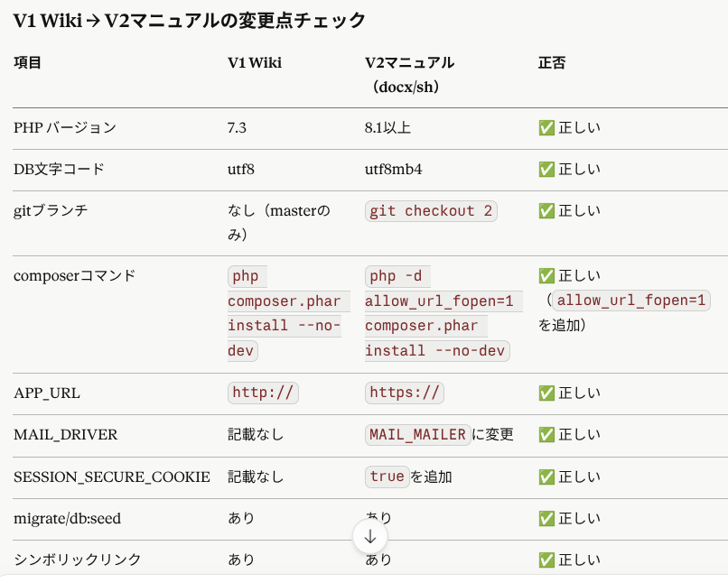
Task: Click the scroll-to-bottom arrow button
Action: click(x=370, y=536)
